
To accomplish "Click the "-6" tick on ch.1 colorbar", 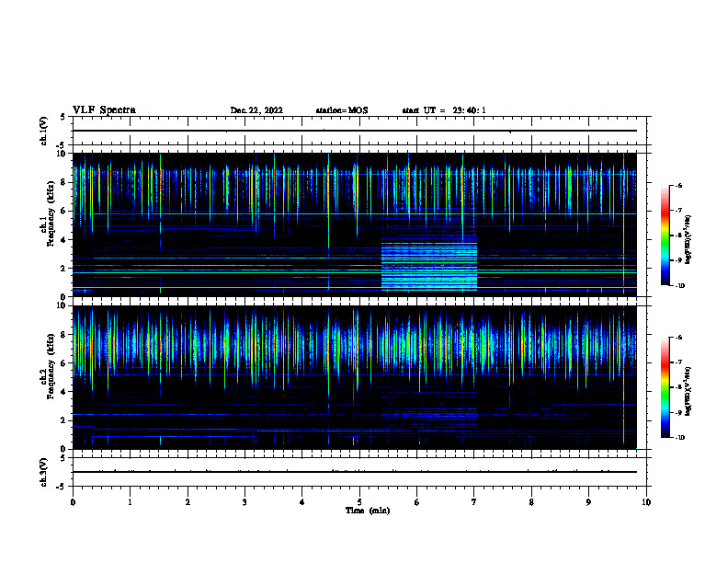I will pyautogui.click(x=678, y=186).
